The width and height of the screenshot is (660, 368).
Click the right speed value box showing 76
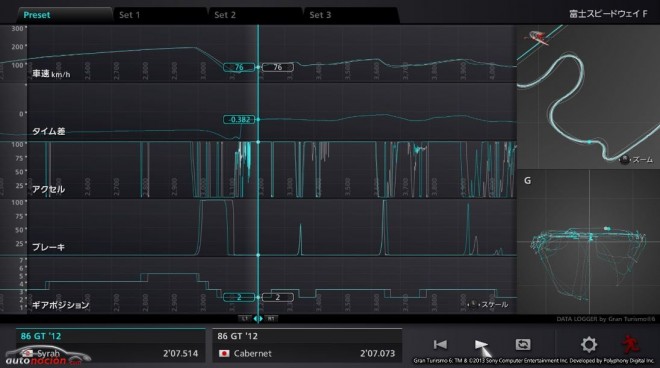[278, 67]
